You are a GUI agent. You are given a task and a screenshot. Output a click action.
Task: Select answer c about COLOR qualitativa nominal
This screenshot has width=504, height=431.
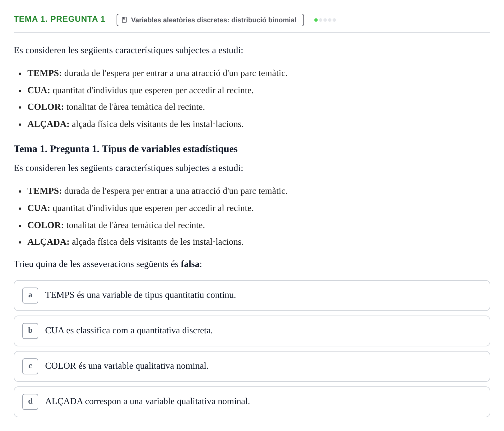tap(252, 366)
